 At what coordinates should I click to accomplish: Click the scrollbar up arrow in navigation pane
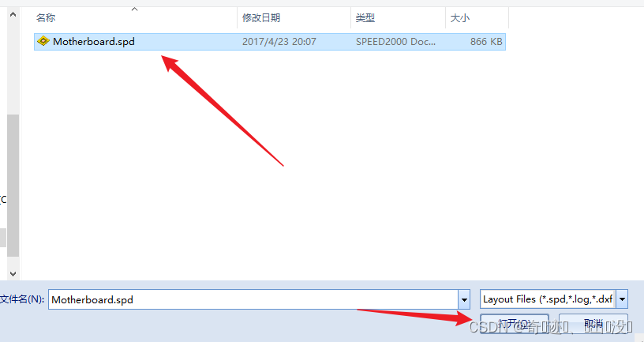pyautogui.click(x=13, y=15)
